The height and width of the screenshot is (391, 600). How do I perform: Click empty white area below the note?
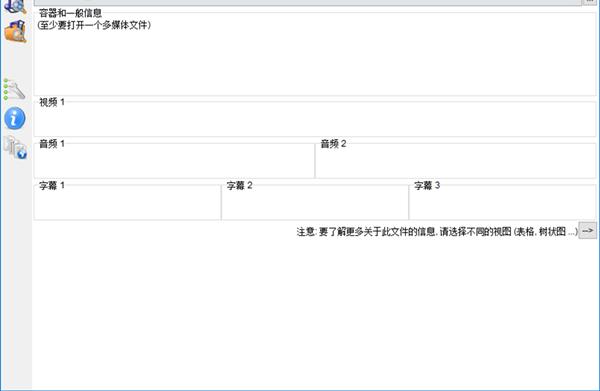coord(315,314)
